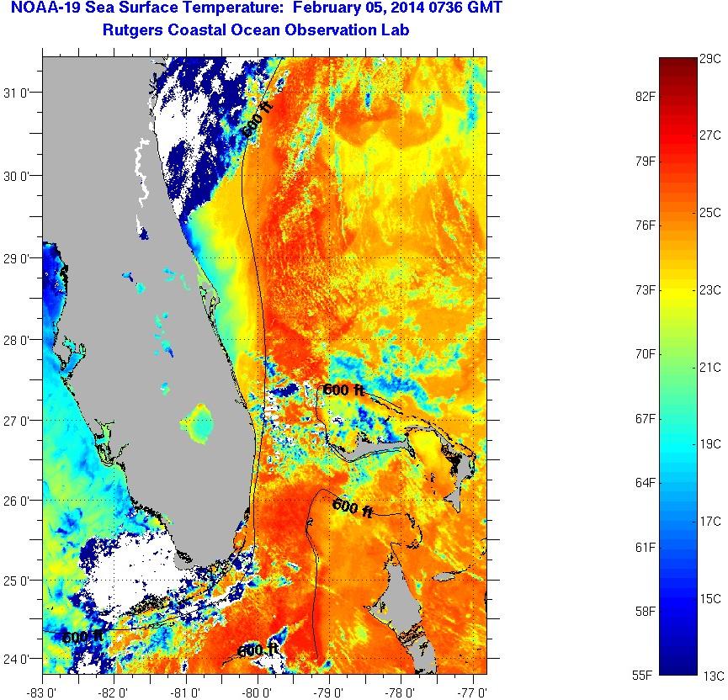
Task: Select the 67F temperature label
Action: [645, 419]
